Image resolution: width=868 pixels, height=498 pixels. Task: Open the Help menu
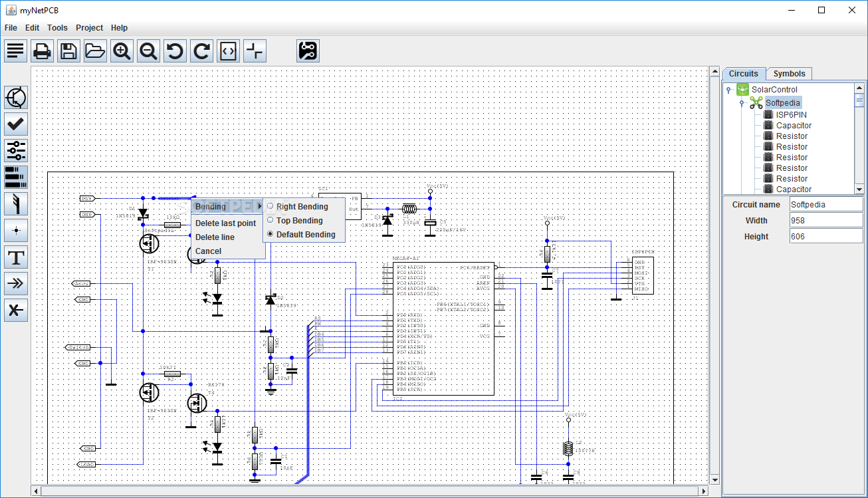pos(119,28)
